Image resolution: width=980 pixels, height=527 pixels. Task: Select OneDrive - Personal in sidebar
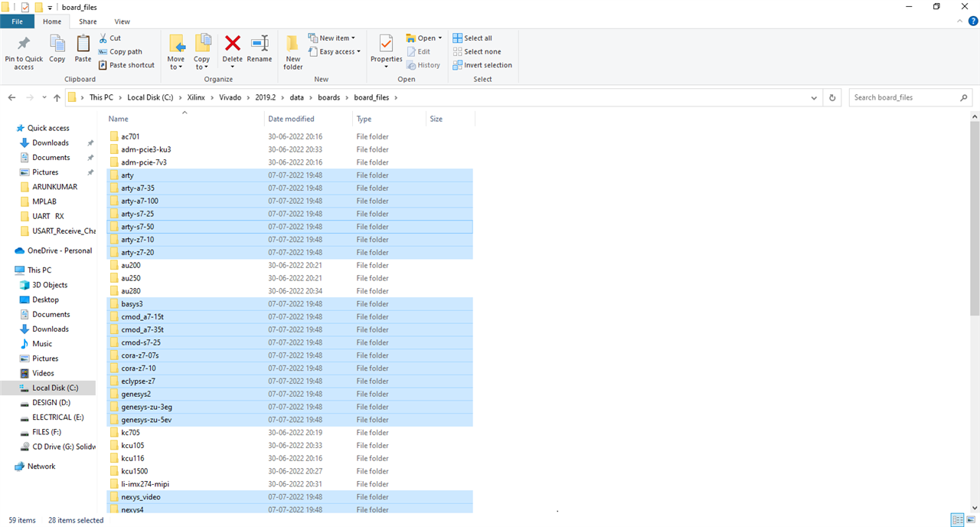coord(60,250)
